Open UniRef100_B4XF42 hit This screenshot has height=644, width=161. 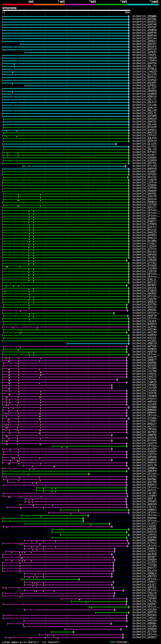pos(144,77)
